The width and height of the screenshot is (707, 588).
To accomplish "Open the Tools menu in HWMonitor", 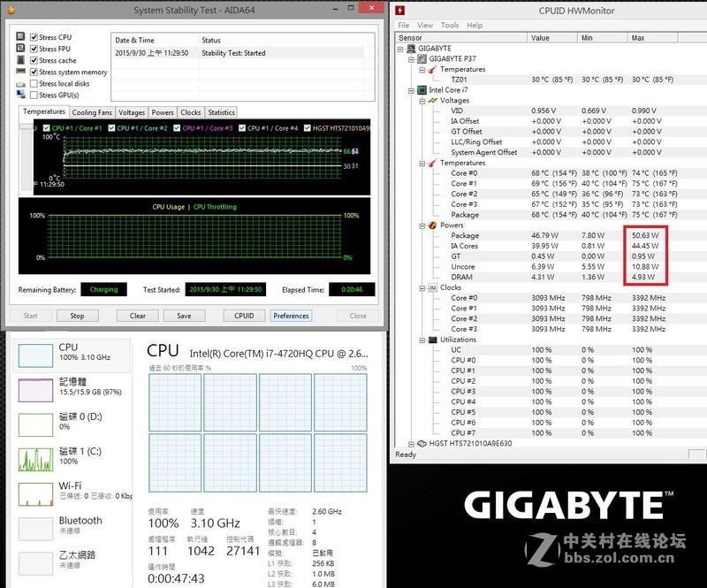I will click(x=450, y=25).
